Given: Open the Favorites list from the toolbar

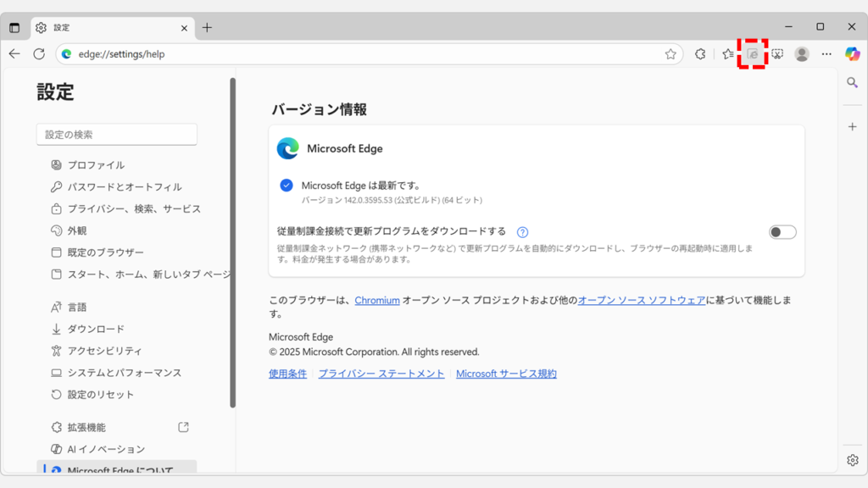Looking at the screenshot, I should coord(727,53).
